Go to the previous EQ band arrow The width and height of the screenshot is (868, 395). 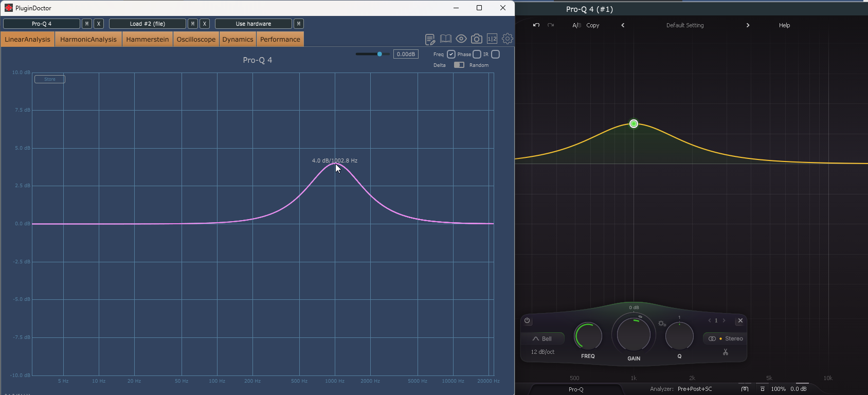710,320
